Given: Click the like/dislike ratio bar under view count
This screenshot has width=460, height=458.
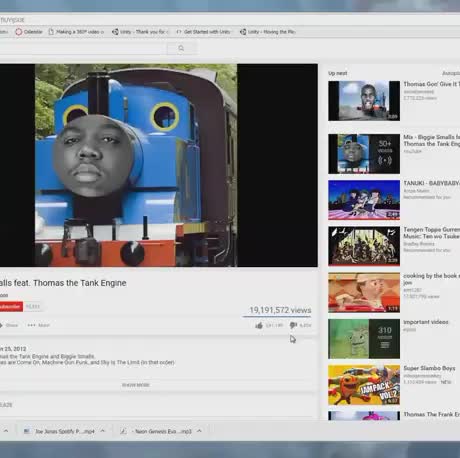Looking at the screenshot, I should click(x=277, y=316).
